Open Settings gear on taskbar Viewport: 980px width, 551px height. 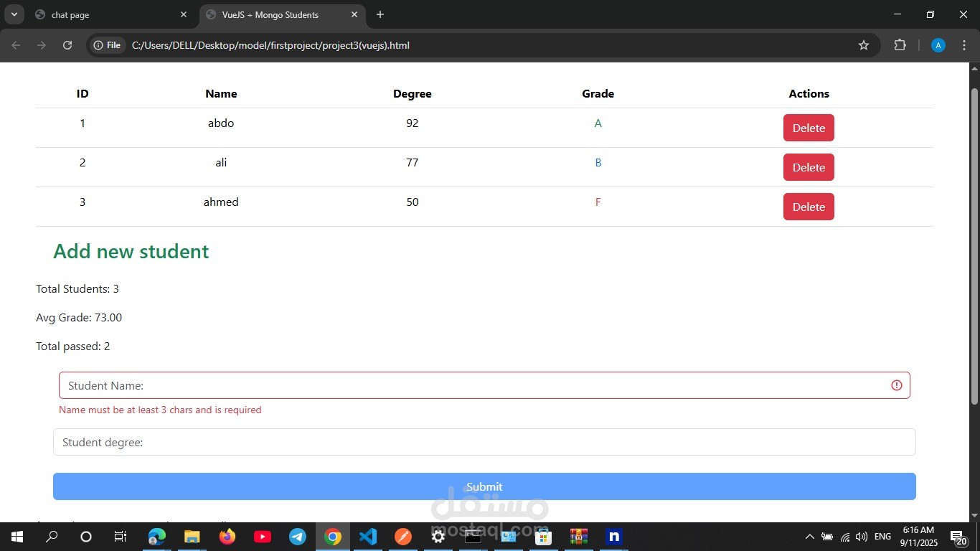point(438,537)
